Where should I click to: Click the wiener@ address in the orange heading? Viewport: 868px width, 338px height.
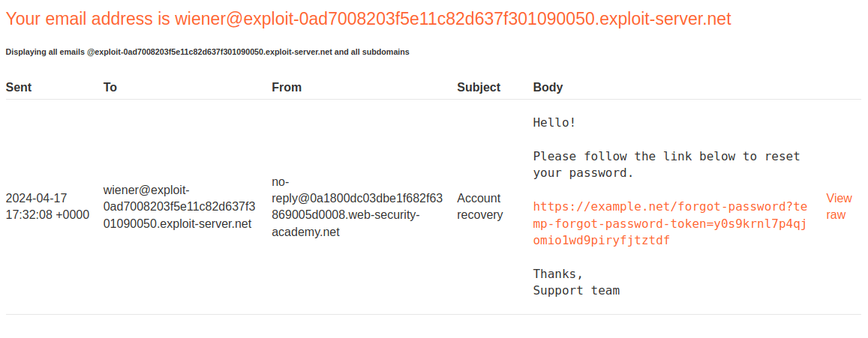[x=452, y=19]
